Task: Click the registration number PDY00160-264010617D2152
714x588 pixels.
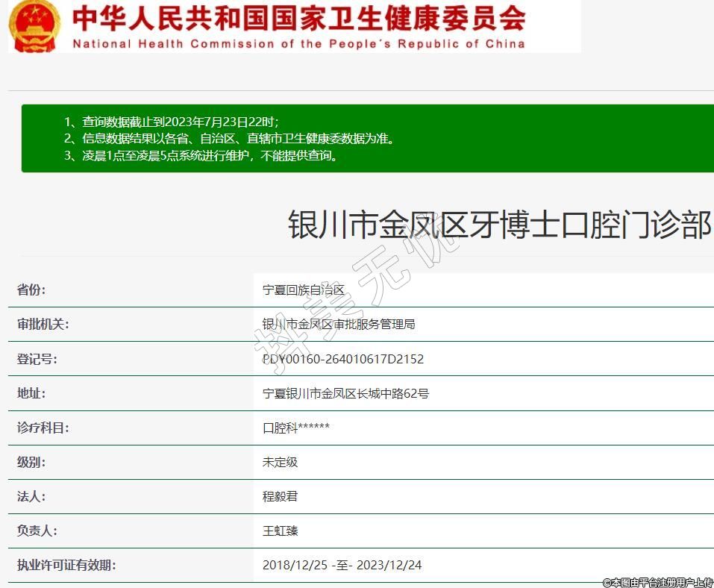Action: [x=343, y=359]
